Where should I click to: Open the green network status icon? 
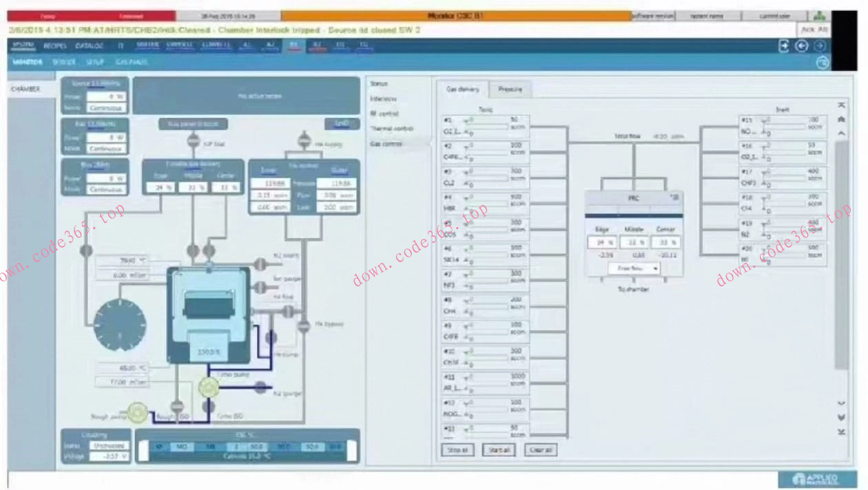tap(819, 16)
